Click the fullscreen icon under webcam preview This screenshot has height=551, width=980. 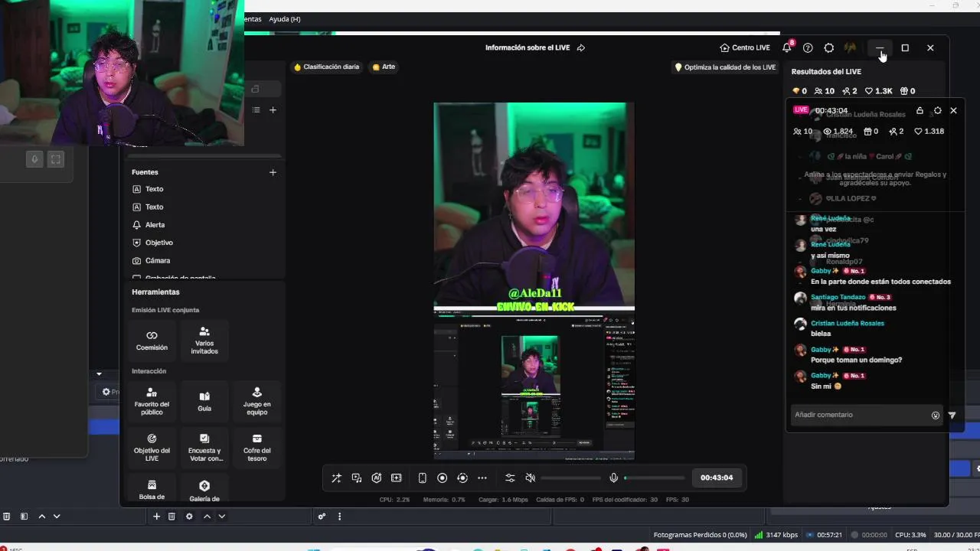tap(56, 159)
